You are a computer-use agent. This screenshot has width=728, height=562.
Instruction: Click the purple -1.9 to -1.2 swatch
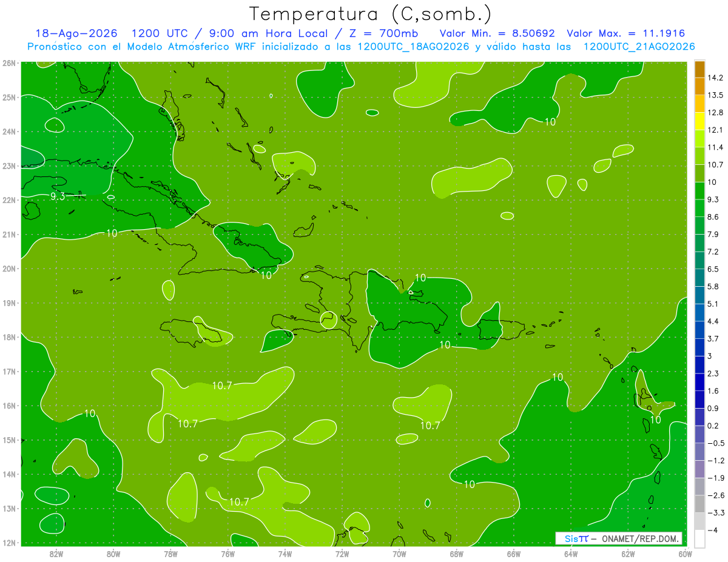699,469
